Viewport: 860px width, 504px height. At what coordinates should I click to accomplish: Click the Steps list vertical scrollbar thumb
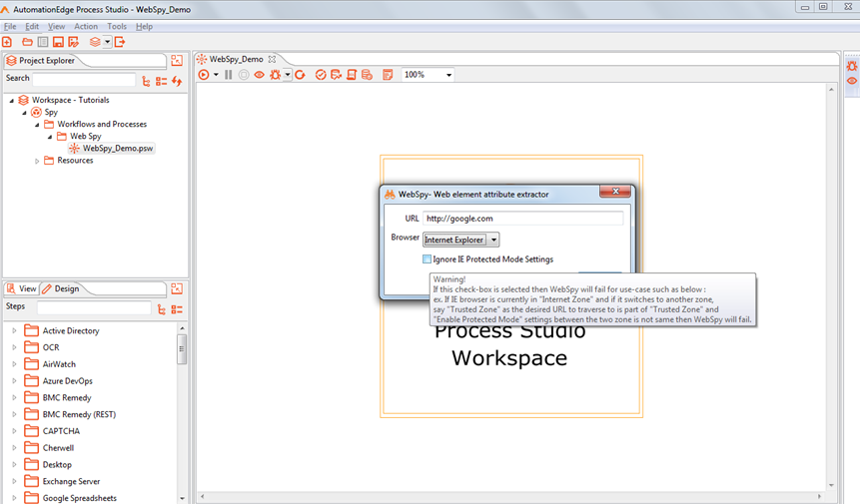tap(182, 349)
